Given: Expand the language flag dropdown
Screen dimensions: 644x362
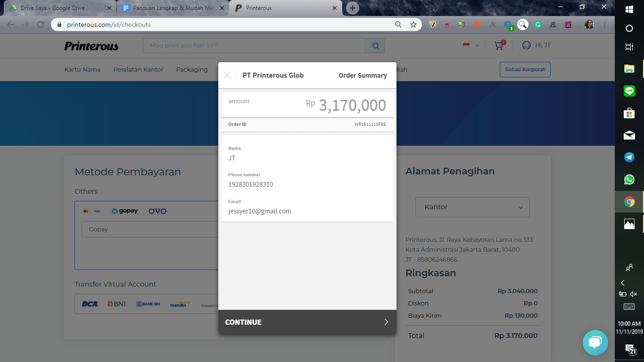Looking at the screenshot, I should click(471, 45).
